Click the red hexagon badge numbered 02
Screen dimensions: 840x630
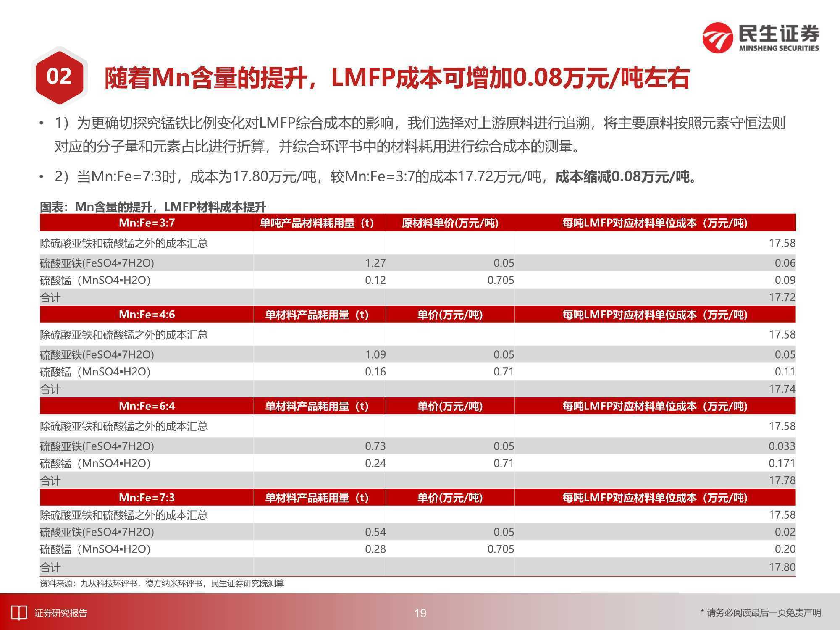coord(59,76)
